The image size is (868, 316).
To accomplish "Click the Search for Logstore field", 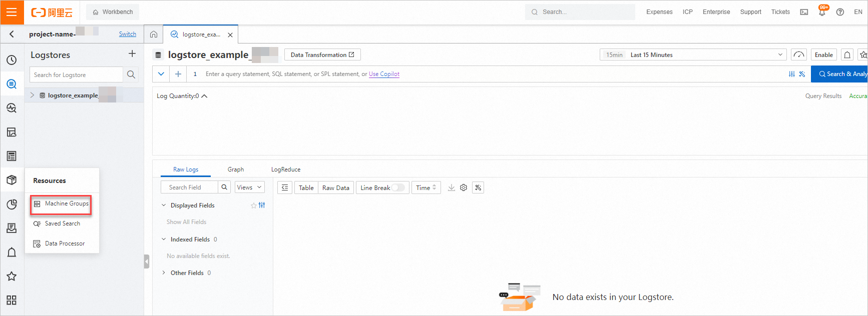I will coord(76,74).
